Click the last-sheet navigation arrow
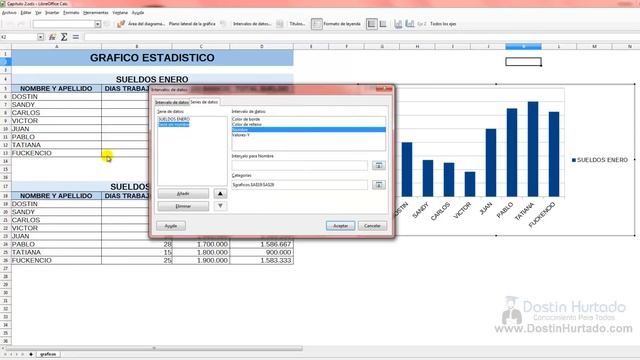The image size is (640, 360). click(x=23, y=354)
